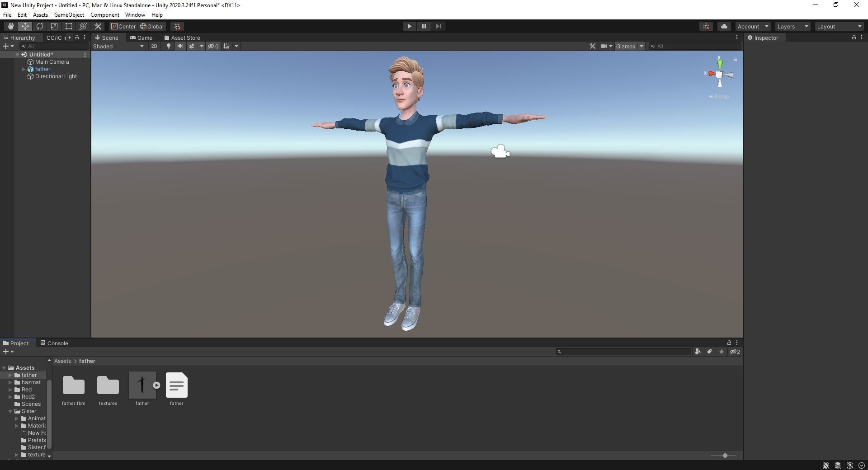Pause the game
This screenshot has width=868, height=470.
tap(424, 26)
